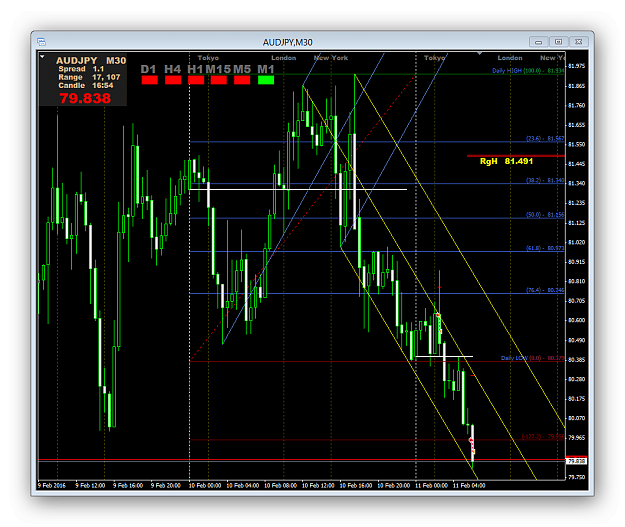This screenshot has width=625, height=527.
Task: Click the red M15 trend indicator box
Action: coord(219,80)
